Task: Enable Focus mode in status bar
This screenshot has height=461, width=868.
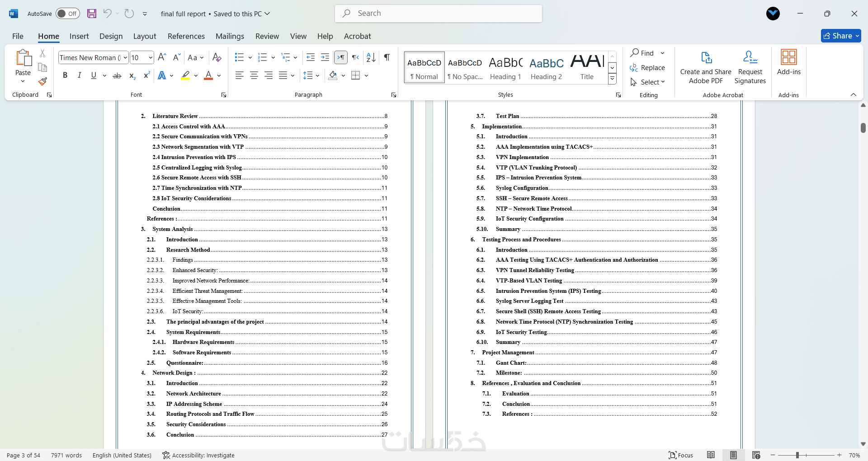Action: 681,455
